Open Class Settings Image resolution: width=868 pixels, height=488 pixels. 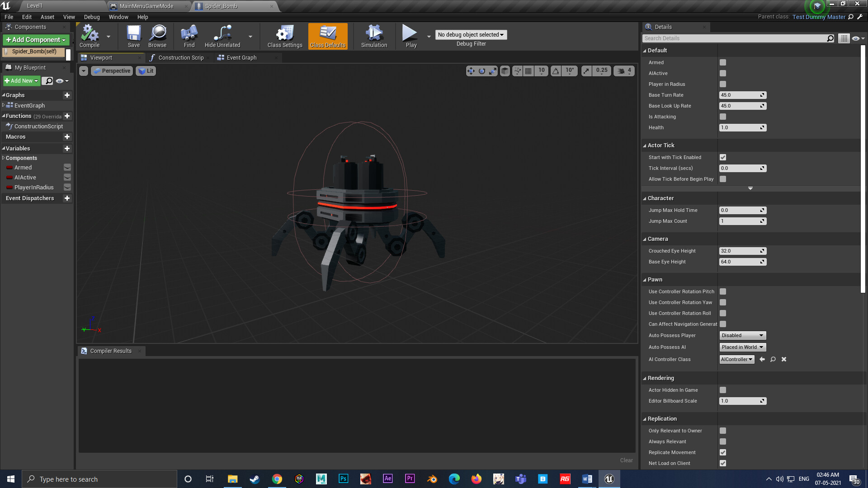pyautogui.click(x=284, y=36)
